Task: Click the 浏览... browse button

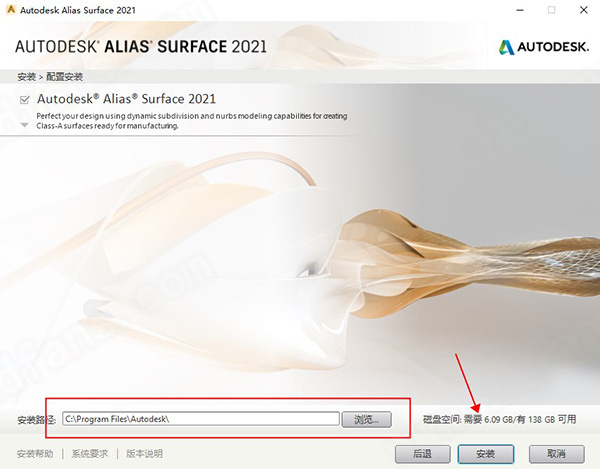Action: click(x=367, y=419)
